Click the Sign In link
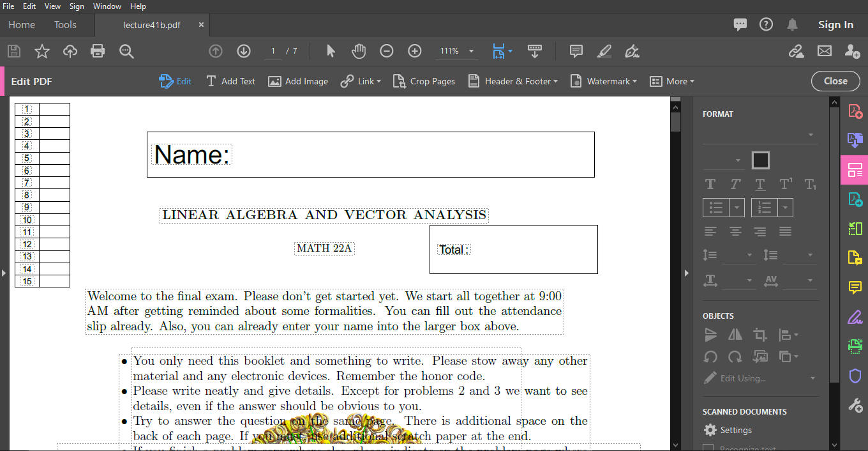Viewport: 868px width, 451px height. [835, 25]
